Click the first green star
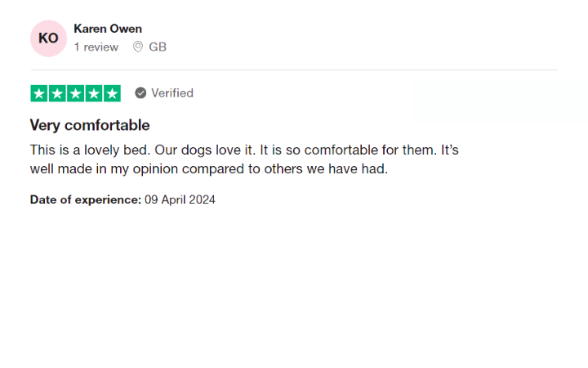The width and height of the screenshot is (588, 368). pos(39,93)
